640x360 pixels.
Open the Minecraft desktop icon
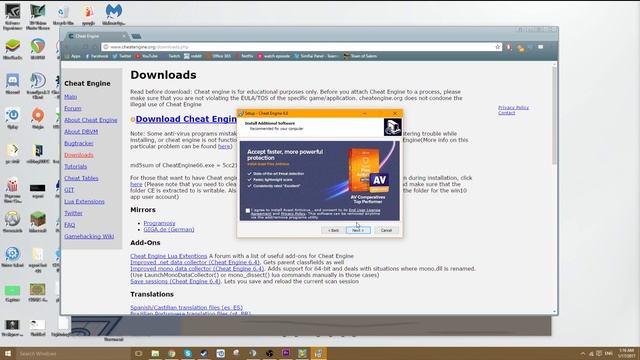[38, 222]
